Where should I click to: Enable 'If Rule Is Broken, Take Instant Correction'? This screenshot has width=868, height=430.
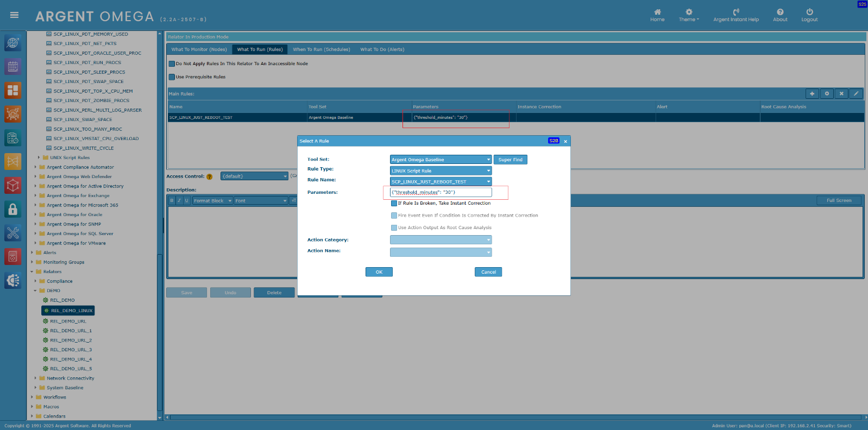394,204
